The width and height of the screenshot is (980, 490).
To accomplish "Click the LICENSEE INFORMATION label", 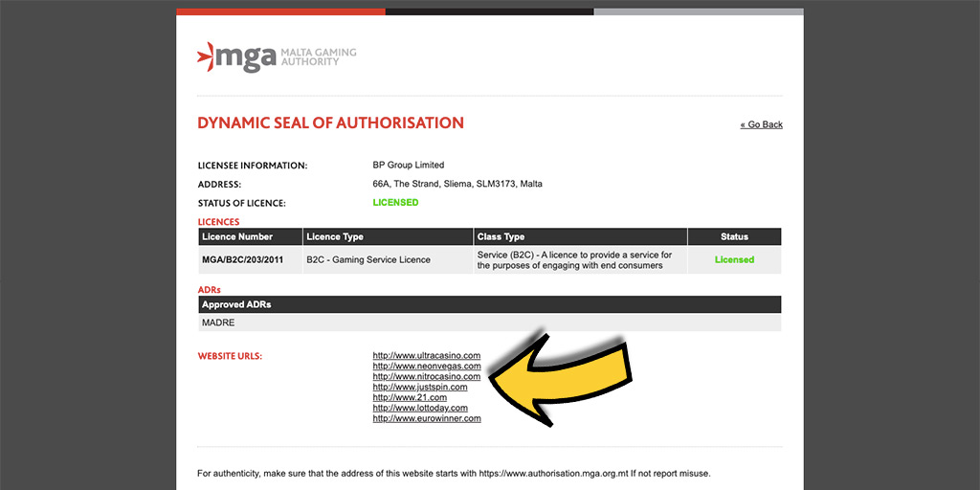I will point(253,167).
